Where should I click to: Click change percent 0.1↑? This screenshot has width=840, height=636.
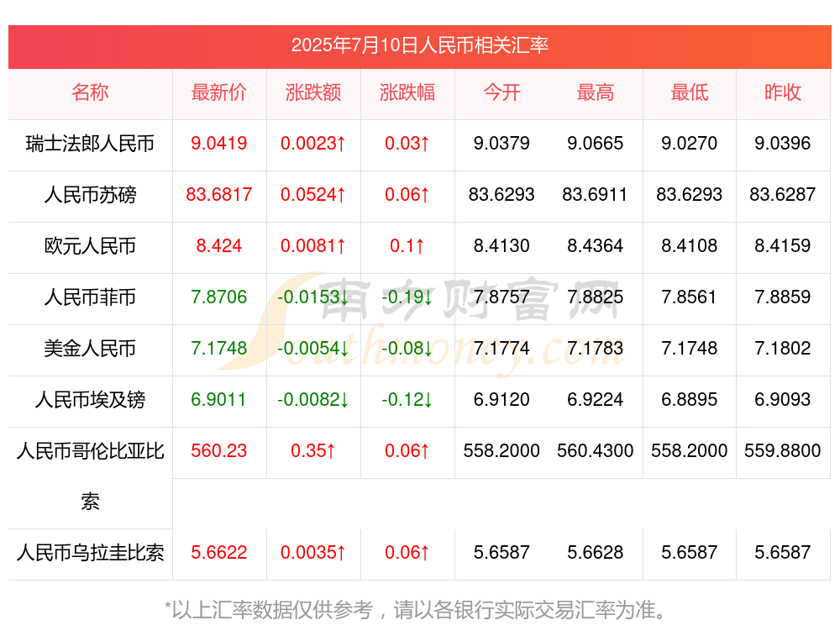pos(407,246)
